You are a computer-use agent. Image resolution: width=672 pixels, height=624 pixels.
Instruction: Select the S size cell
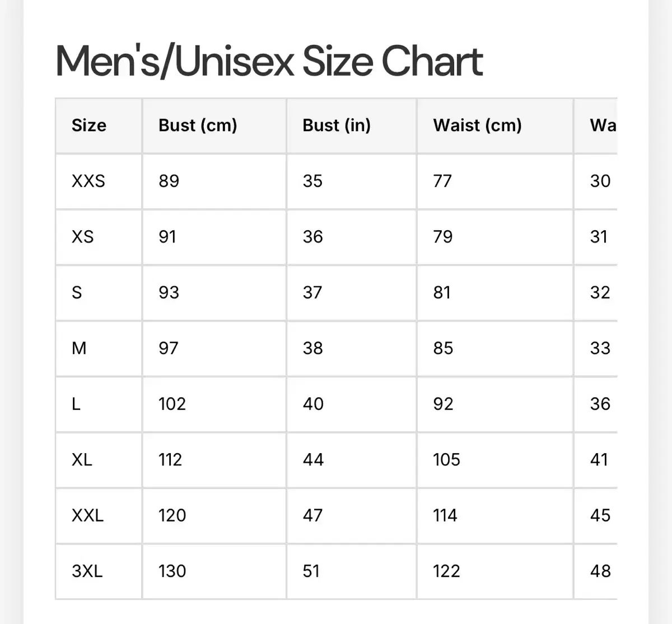(x=77, y=292)
